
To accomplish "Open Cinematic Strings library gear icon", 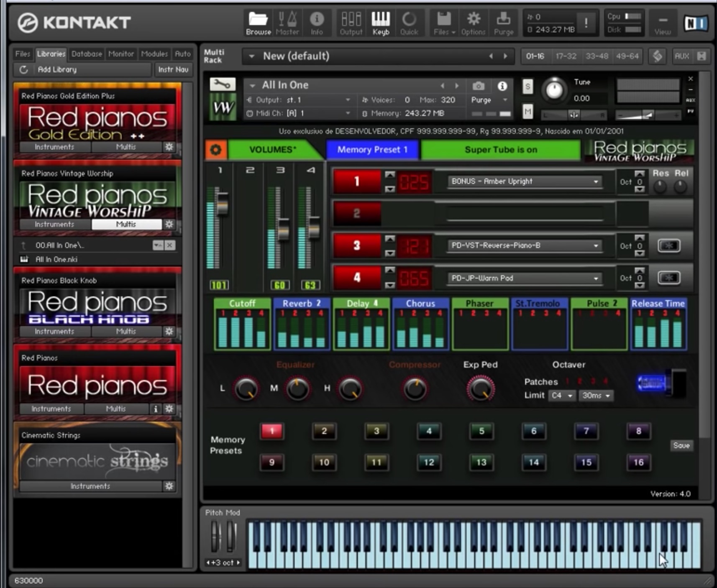I will click(x=169, y=486).
